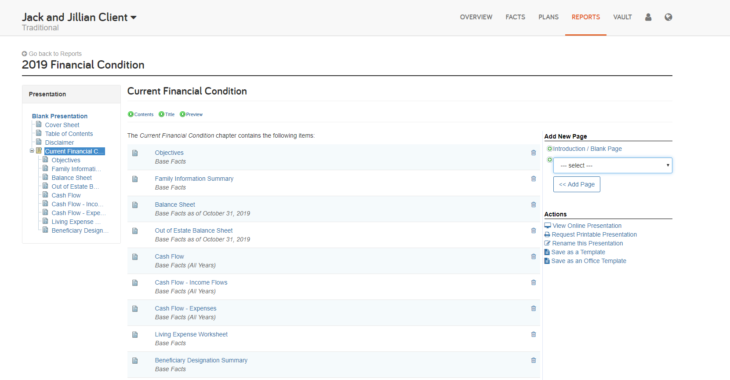Click Request Printable Presentation link

[594, 235]
